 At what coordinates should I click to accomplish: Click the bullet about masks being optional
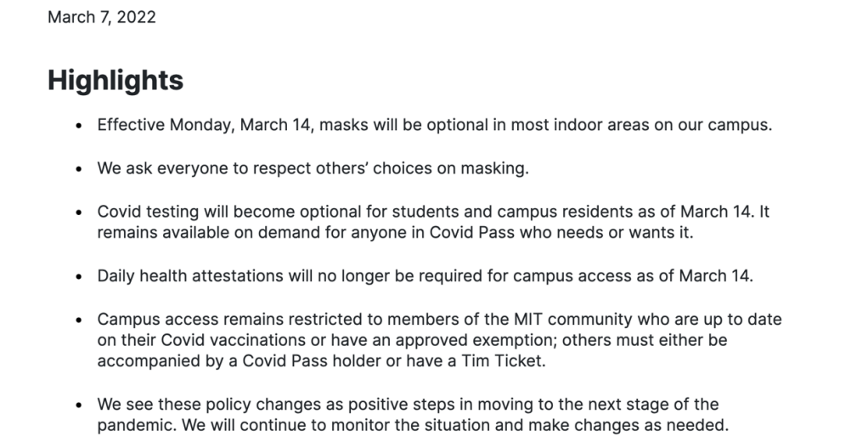[435, 125]
